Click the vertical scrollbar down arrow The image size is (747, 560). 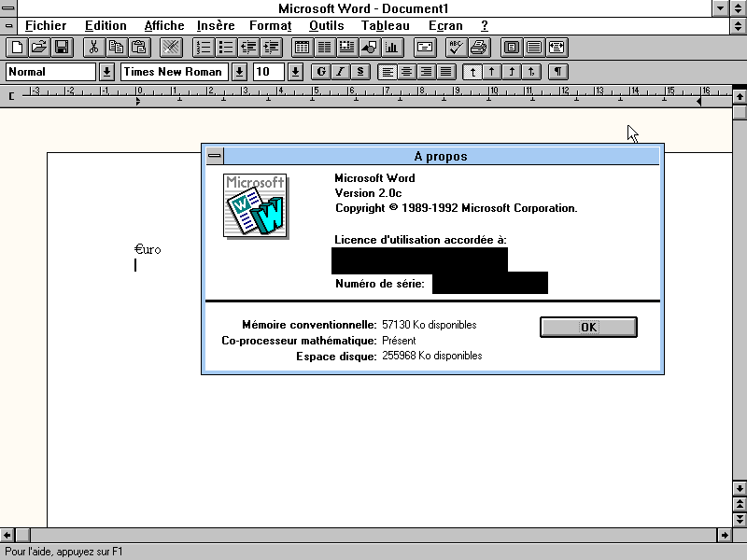(x=740, y=488)
